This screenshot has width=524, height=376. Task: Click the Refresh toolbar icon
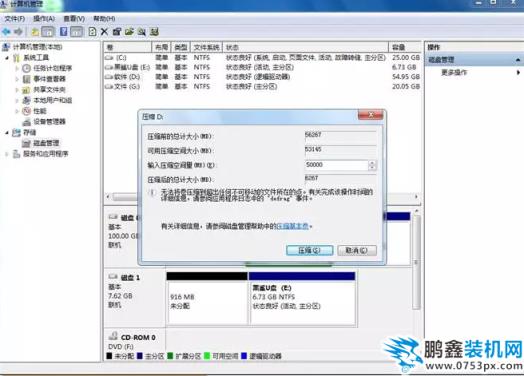tap(92, 32)
